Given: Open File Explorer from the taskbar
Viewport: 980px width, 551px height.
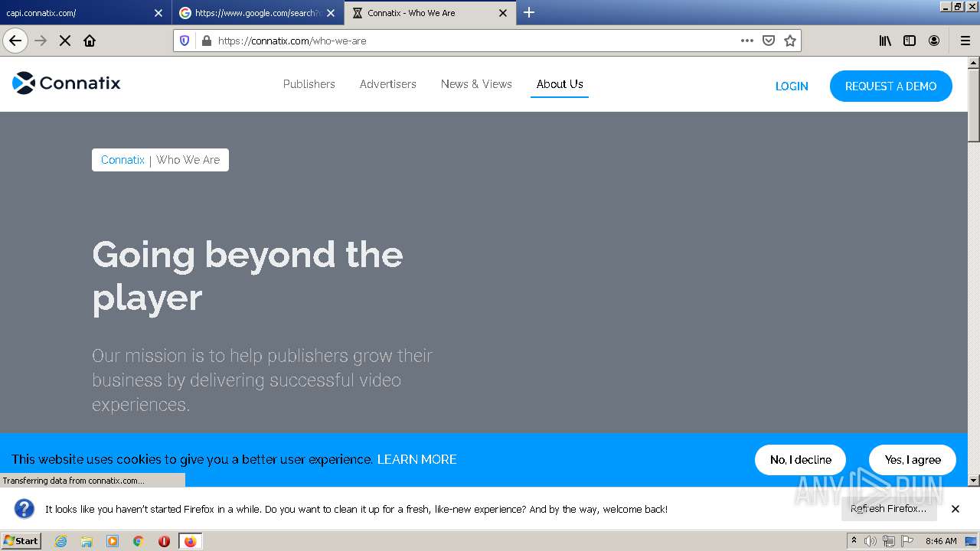Looking at the screenshot, I should [x=87, y=541].
